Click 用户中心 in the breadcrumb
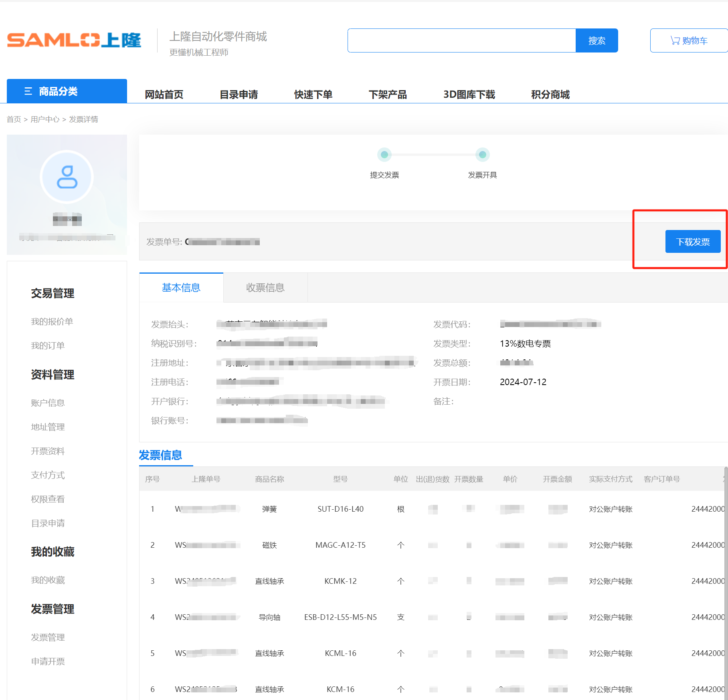 point(45,119)
